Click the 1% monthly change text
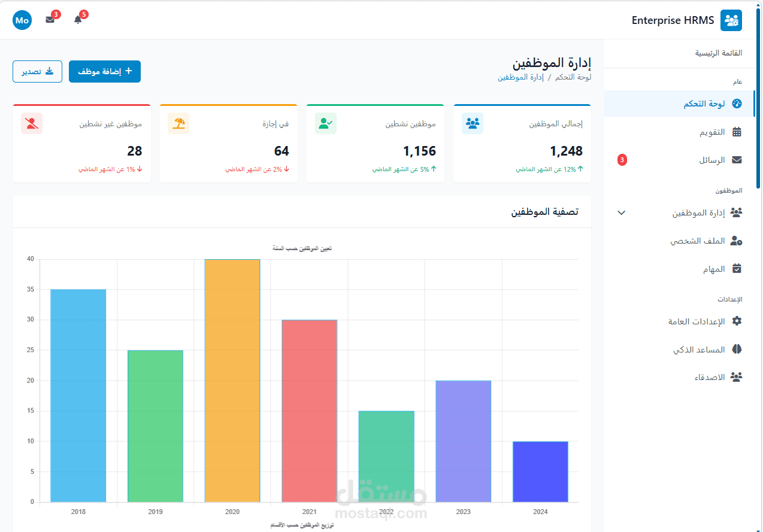The width and height of the screenshot is (763, 532). [110, 169]
